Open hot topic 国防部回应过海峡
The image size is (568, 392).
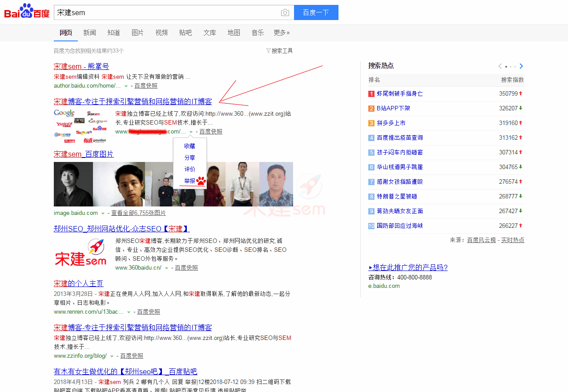[400, 226]
